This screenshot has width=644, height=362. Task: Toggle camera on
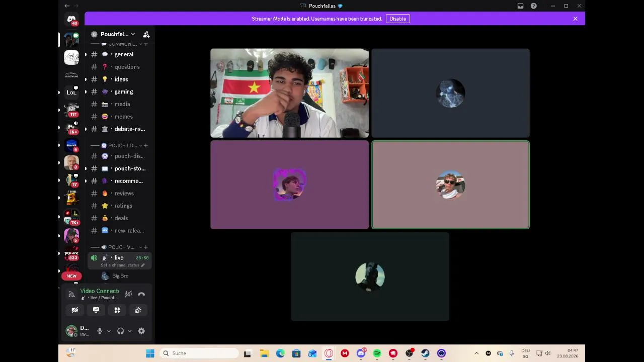[74, 310]
